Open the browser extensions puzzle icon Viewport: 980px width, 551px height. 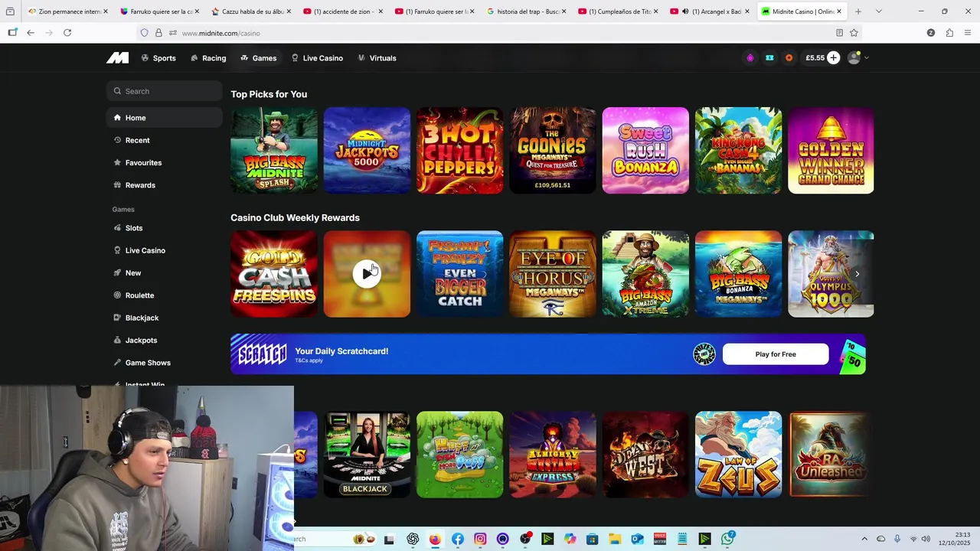[949, 33]
